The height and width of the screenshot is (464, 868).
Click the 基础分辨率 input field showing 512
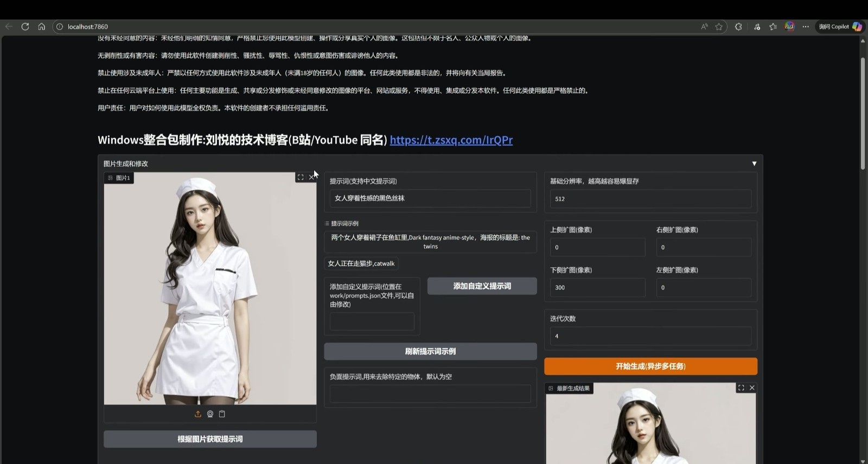pos(650,199)
